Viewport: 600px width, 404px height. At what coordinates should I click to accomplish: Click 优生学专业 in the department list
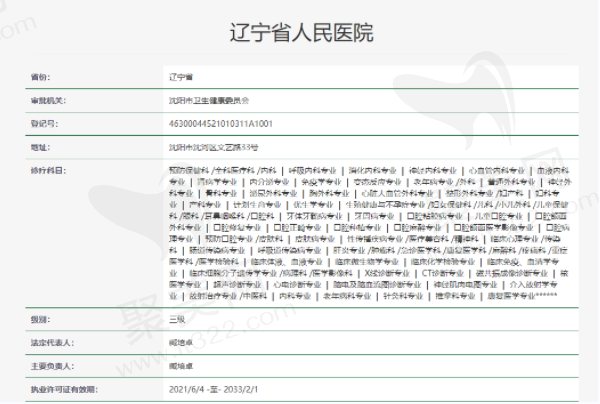tap(313, 205)
